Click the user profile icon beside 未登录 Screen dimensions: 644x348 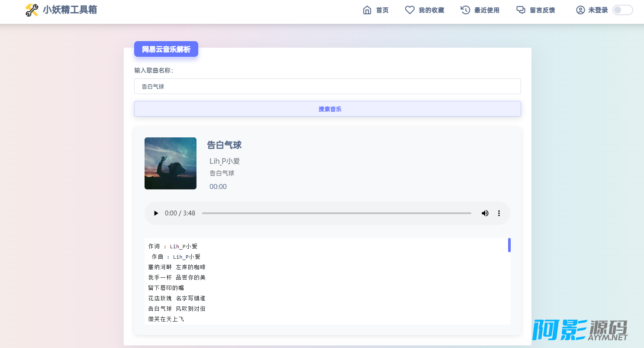coord(580,10)
